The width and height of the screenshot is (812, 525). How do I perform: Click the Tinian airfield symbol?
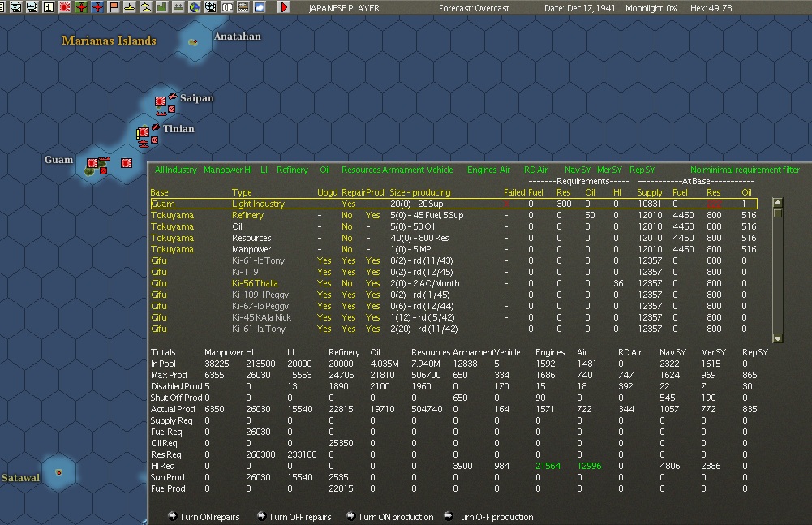point(156,127)
